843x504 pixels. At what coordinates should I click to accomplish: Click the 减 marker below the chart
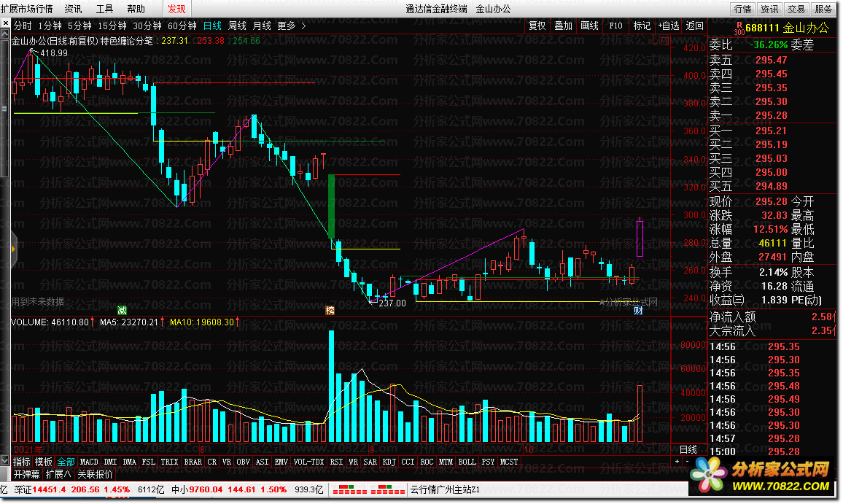click(122, 311)
